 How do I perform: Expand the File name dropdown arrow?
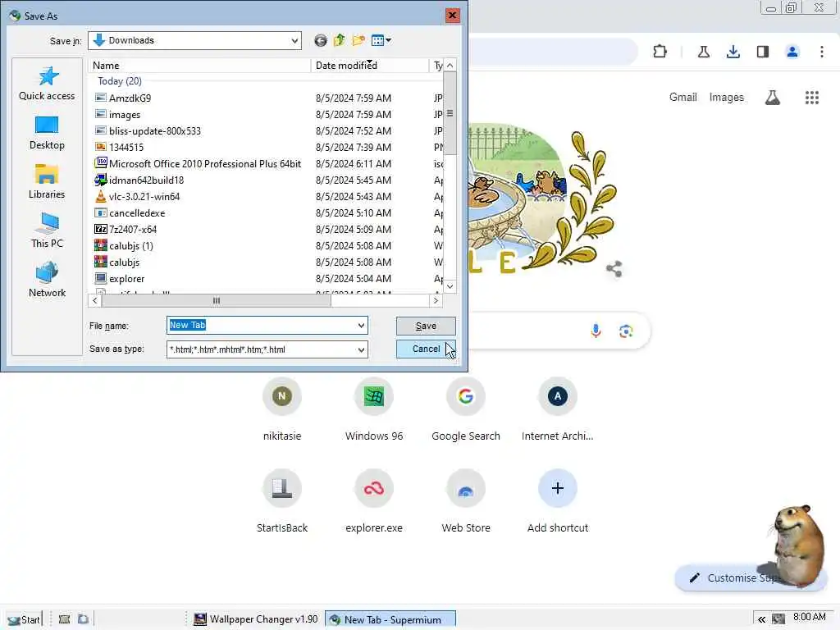click(361, 325)
